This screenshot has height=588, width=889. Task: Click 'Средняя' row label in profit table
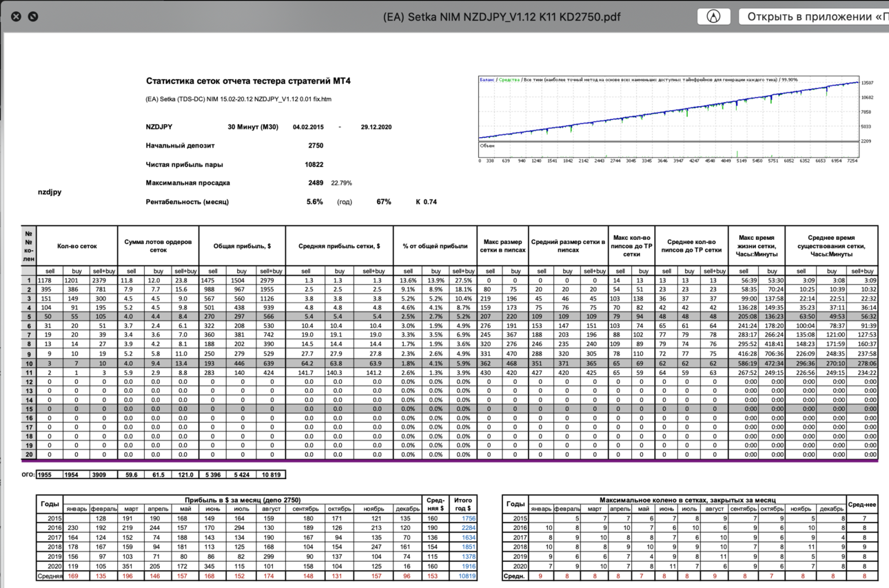tap(50, 576)
